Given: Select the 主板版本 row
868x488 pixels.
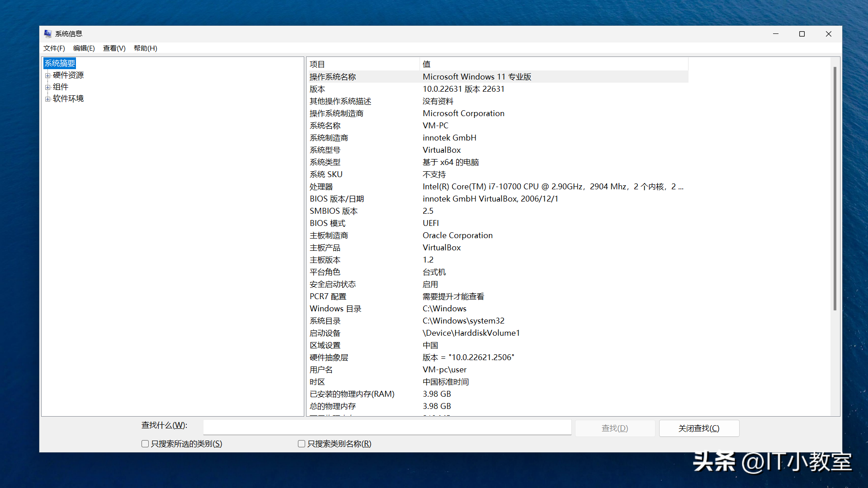Looking at the screenshot, I should click(498, 260).
